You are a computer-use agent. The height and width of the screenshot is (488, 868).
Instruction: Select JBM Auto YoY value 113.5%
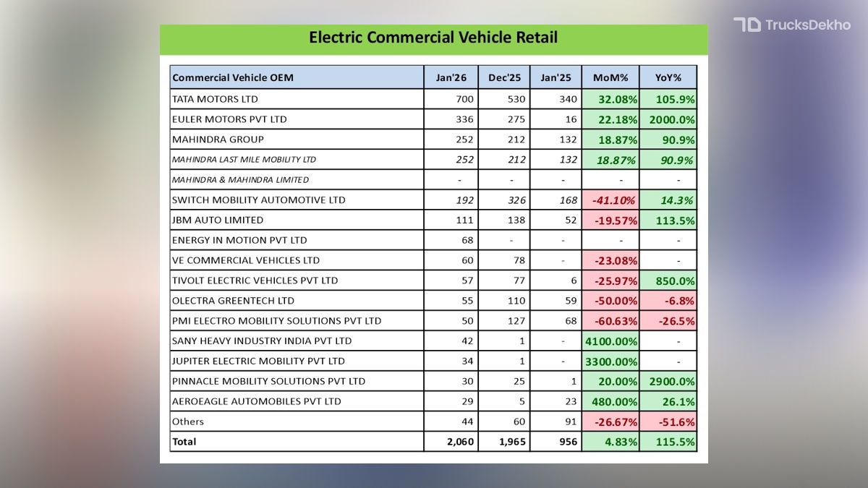click(x=677, y=220)
